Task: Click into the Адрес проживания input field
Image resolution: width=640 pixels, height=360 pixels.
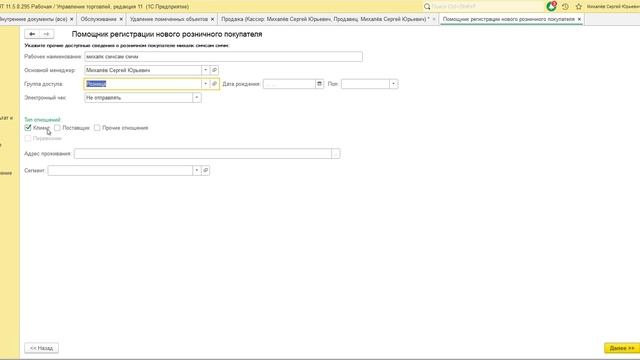Action: pyautogui.click(x=203, y=154)
